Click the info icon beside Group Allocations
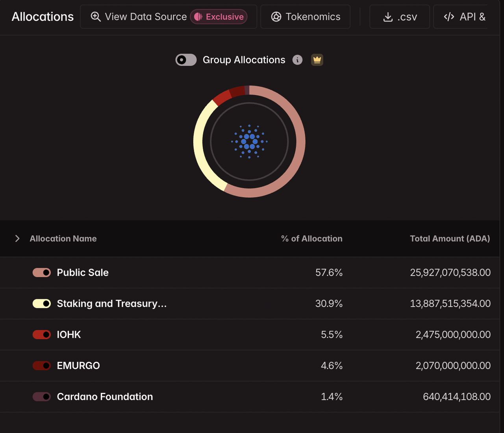 297,60
